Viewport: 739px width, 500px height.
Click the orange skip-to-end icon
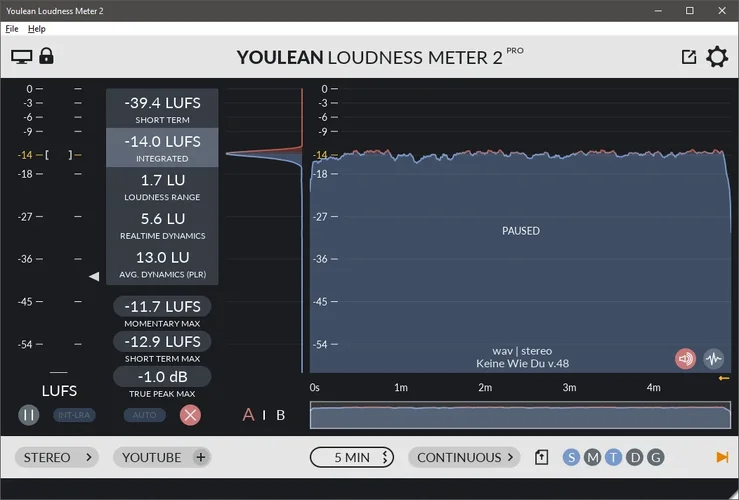(722, 457)
